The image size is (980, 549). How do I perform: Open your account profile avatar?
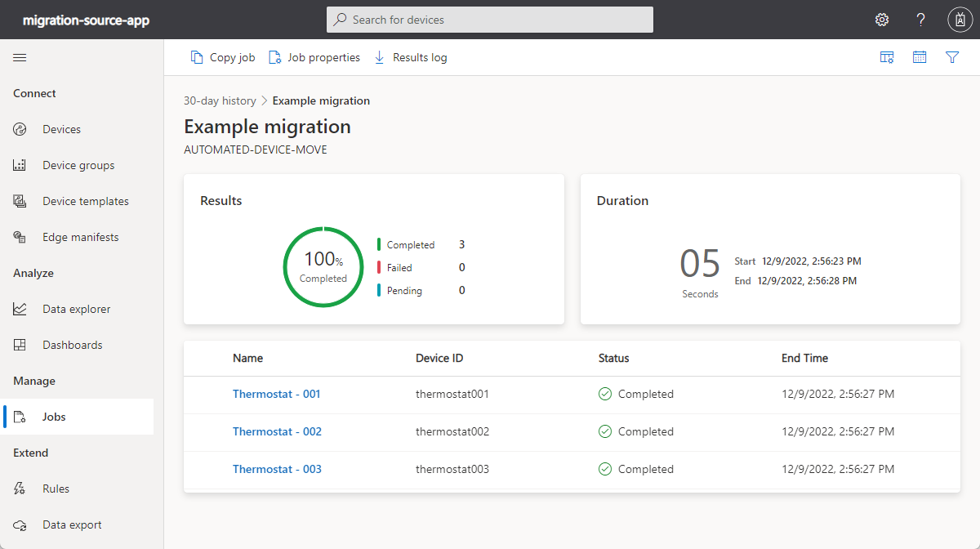point(960,19)
